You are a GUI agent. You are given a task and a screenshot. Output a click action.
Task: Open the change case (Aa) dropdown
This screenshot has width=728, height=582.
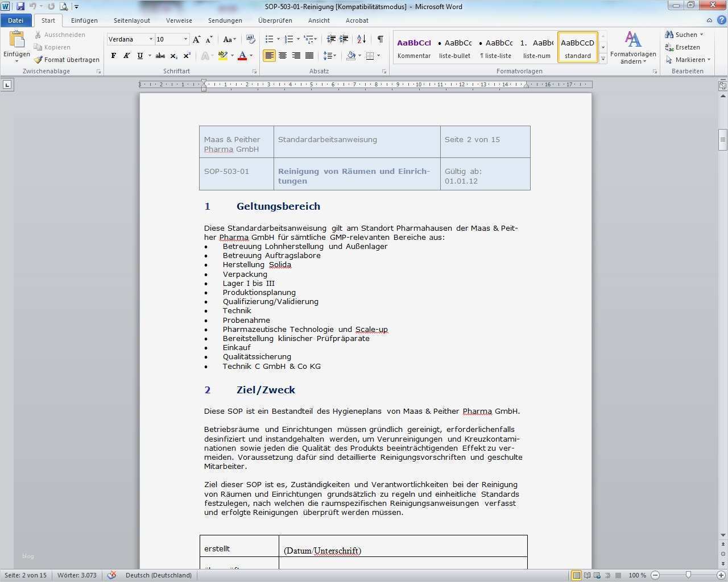tap(229, 39)
